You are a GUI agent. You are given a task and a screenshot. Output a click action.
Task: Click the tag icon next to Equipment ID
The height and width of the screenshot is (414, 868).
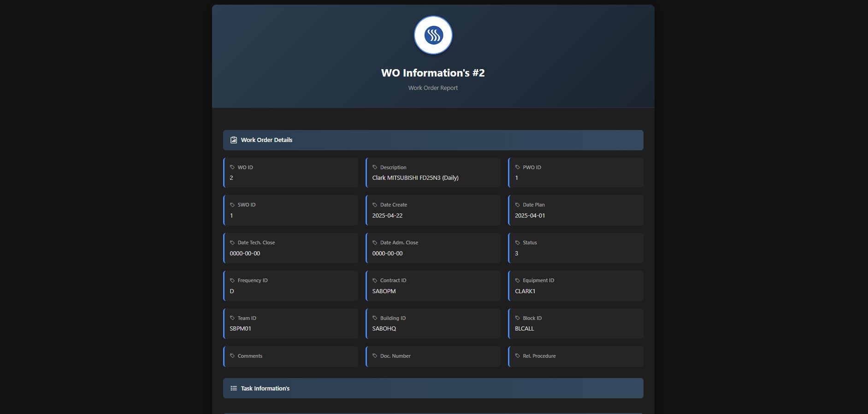pos(518,280)
